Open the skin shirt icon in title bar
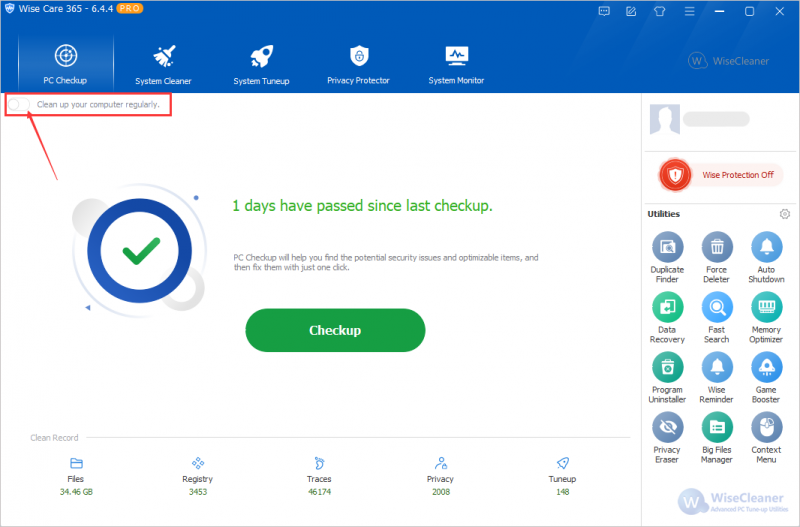Screen dimensions: 800x527 coord(660,11)
